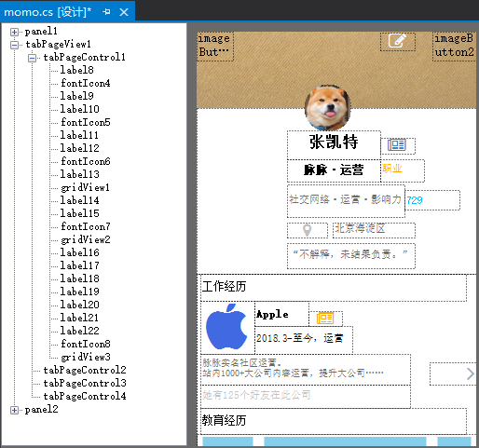
Task: Collapse the tabPageControl1 node
Action: [x=32, y=58]
